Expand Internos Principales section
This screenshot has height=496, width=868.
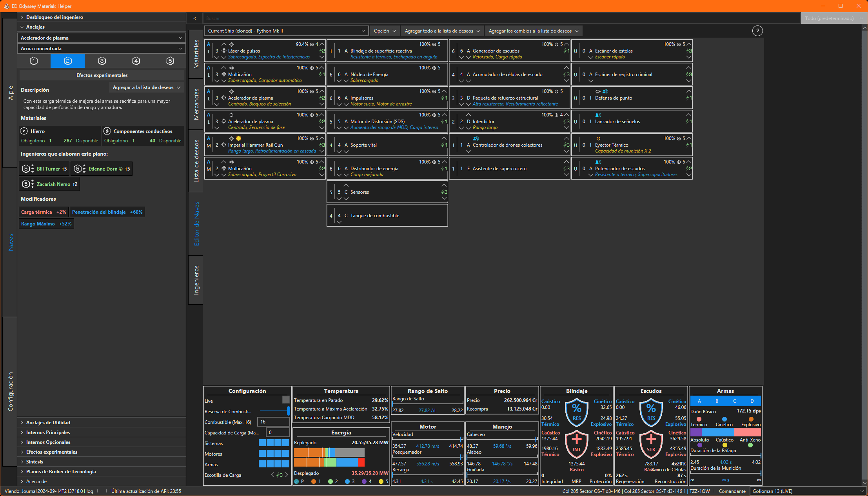[48, 432]
